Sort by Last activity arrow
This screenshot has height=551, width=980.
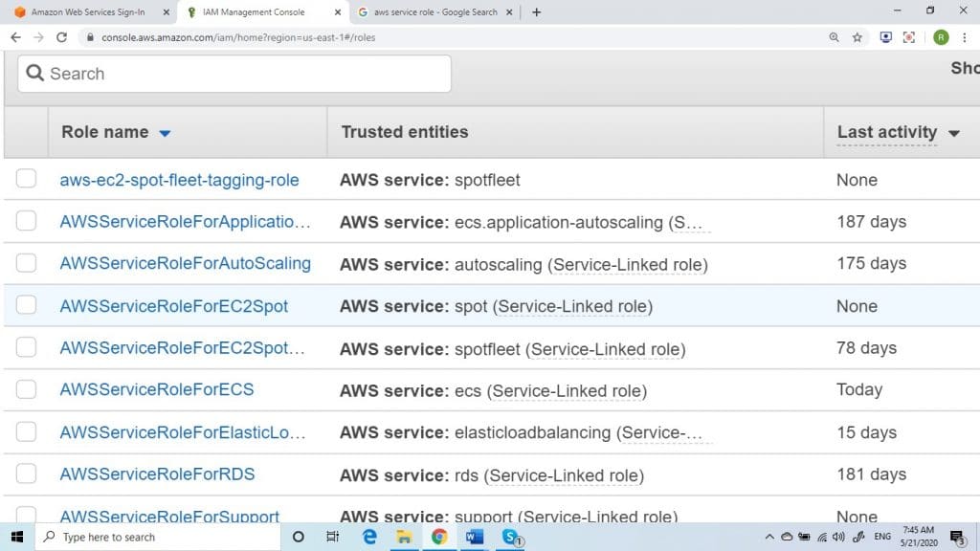point(954,133)
